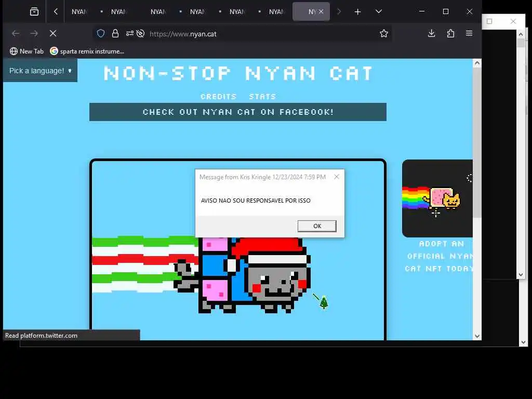Switch to the fourth NYAN tab

(x=197, y=12)
